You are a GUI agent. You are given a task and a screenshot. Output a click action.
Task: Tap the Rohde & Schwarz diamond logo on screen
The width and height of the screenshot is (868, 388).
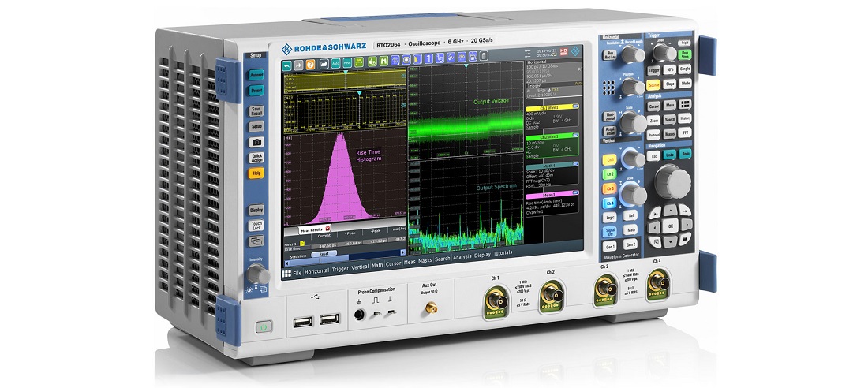pos(575,51)
